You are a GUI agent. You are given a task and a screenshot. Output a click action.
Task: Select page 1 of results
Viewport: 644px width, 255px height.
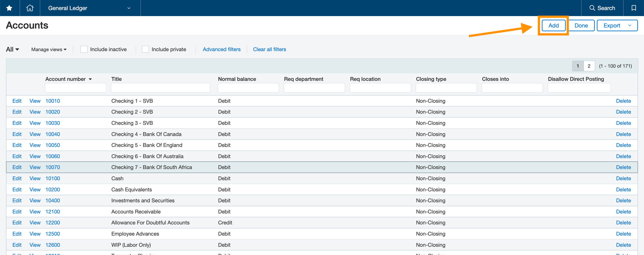pyautogui.click(x=578, y=66)
